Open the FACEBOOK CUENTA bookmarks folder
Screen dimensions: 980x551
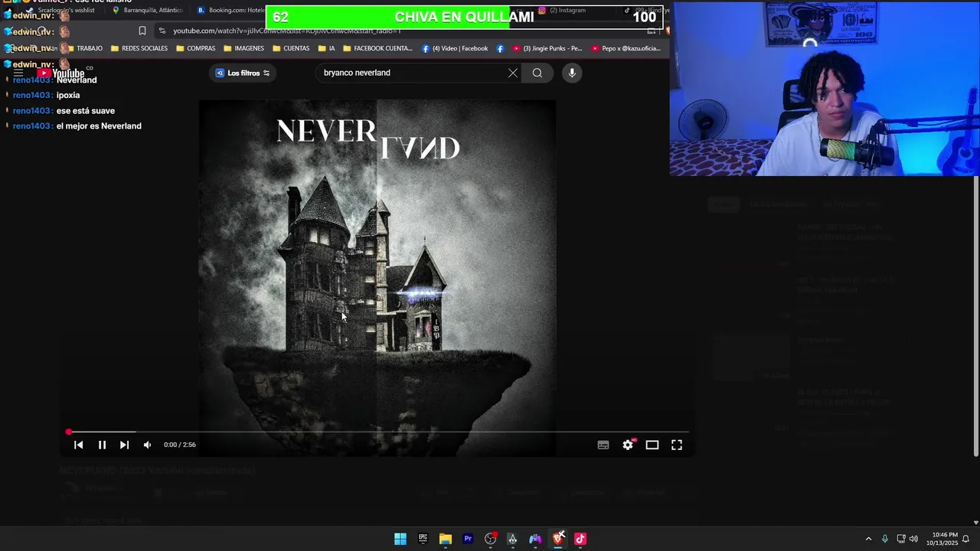click(377, 48)
